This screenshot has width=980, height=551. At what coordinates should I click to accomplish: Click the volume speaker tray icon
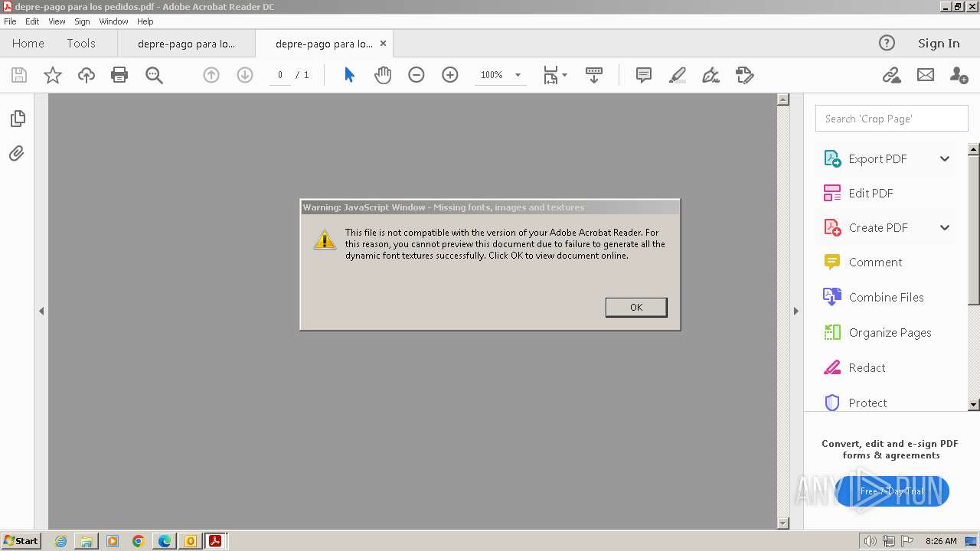[x=871, y=541]
